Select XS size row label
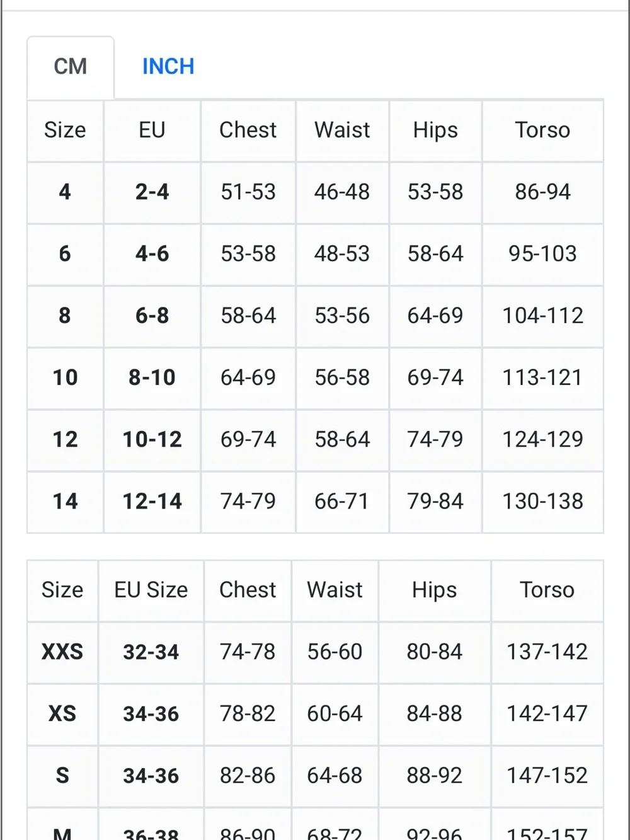The width and height of the screenshot is (630, 840). tap(62, 713)
